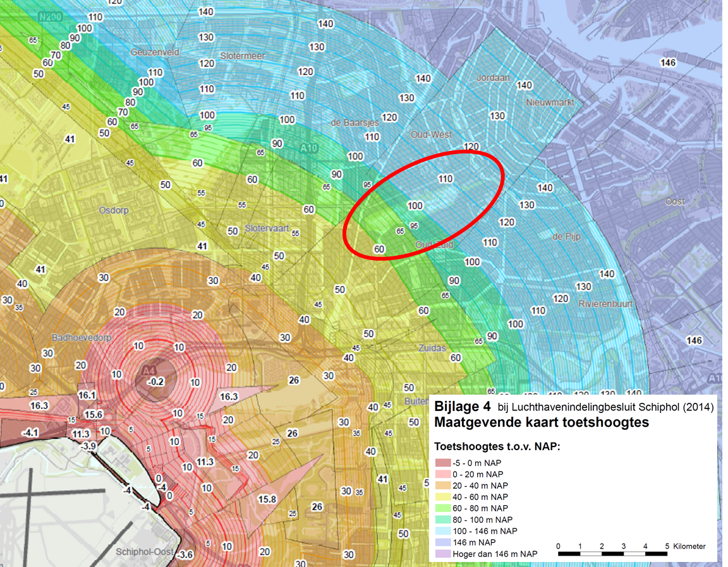Select the swatch beside the plain 146 m NAP entry

pos(443,542)
